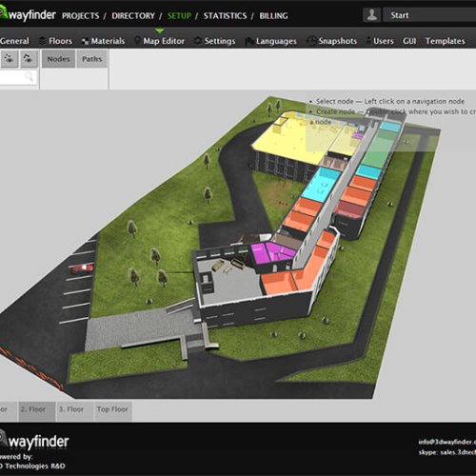Switch to Paths mode
Image resolution: width=476 pixels, height=476 pixels.
click(x=92, y=59)
